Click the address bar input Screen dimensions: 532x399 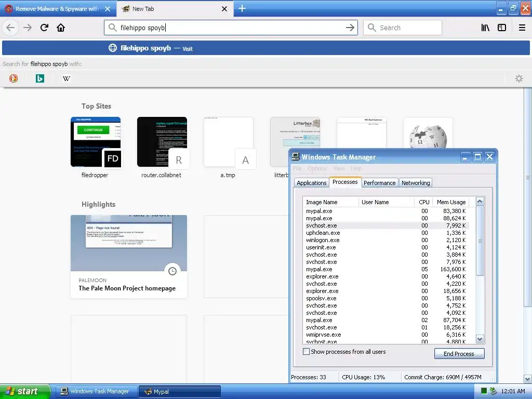coord(231,28)
